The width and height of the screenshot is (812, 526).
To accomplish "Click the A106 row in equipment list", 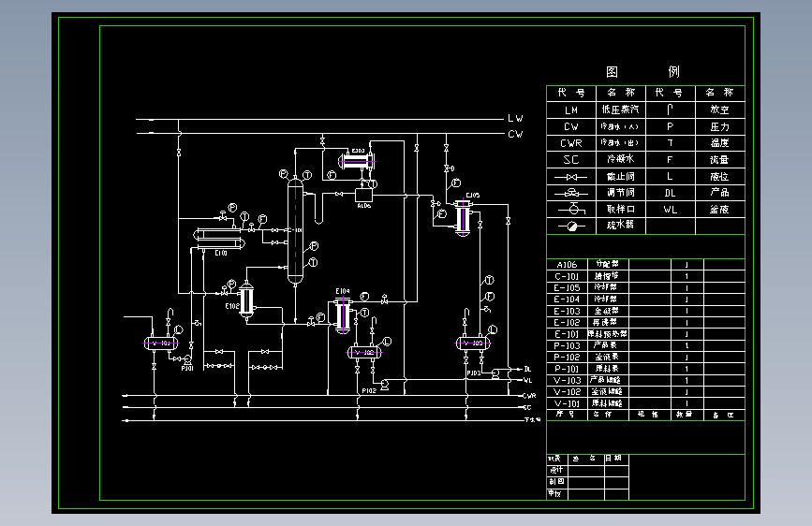I will coord(646,264).
